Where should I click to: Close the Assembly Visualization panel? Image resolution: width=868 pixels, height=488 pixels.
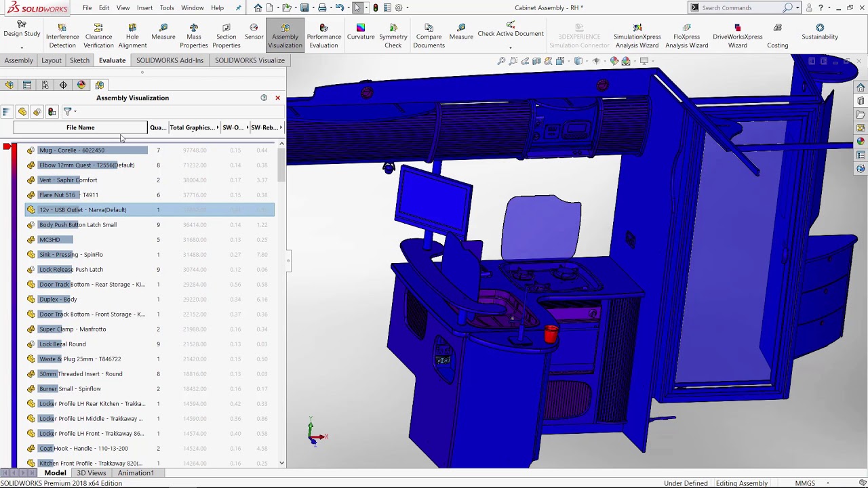click(x=277, y=98)
